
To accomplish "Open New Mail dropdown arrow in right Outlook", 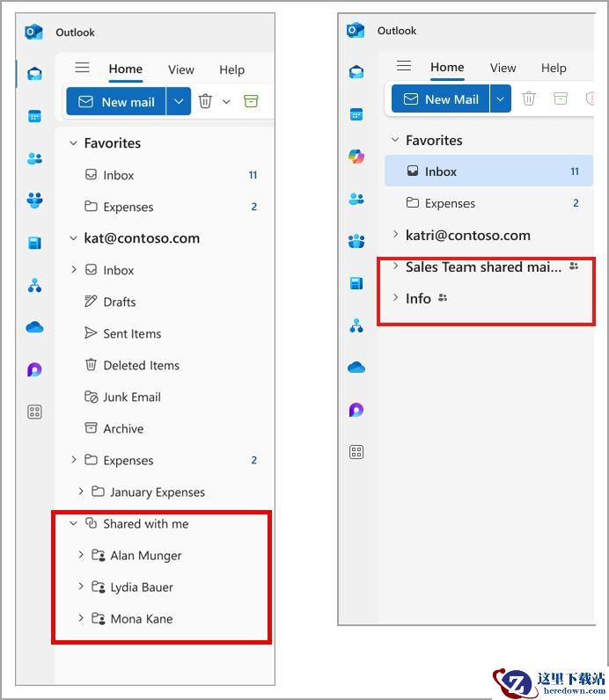I will pos(501,98).
